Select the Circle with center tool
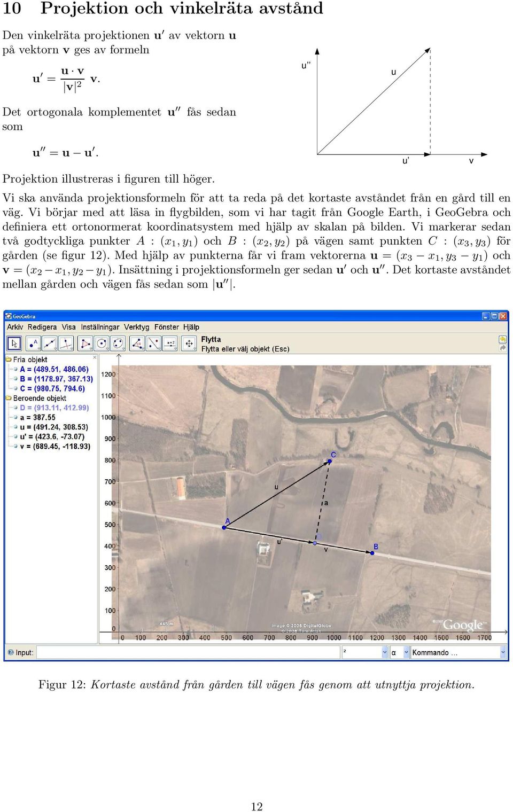 pos(101,343)
